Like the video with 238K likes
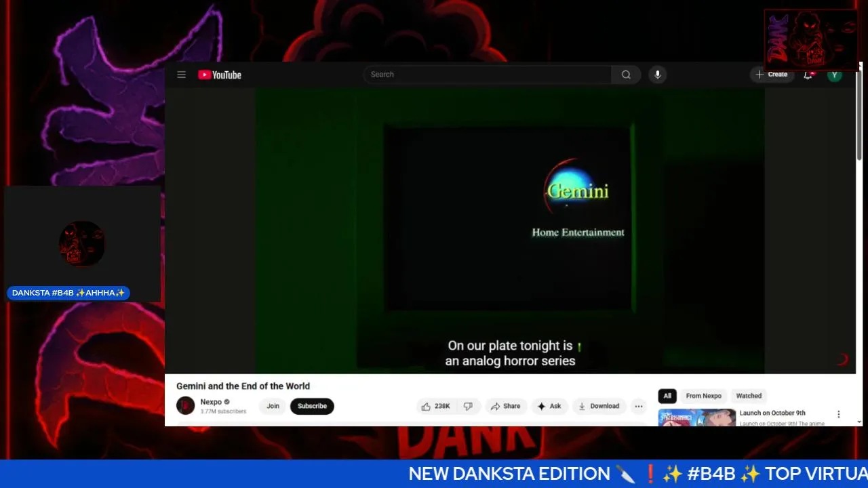The width and height of the screenshot is (868, 488). click(x=435, y=406)
